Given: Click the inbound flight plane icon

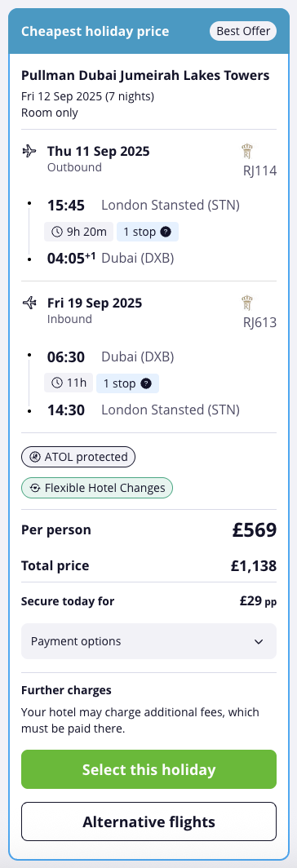Looking at the screenshot, I should coord(29,303).
